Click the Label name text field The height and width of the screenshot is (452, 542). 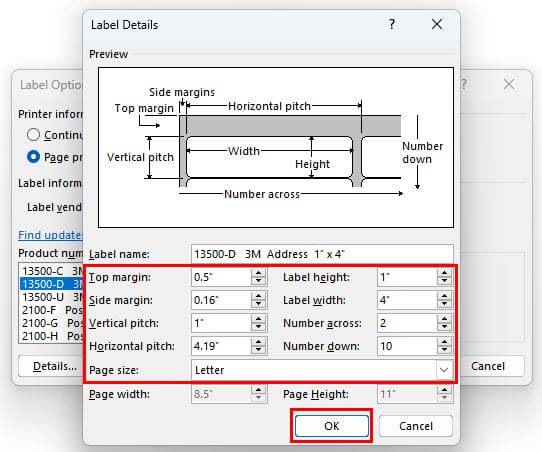[x=322, y=254]
